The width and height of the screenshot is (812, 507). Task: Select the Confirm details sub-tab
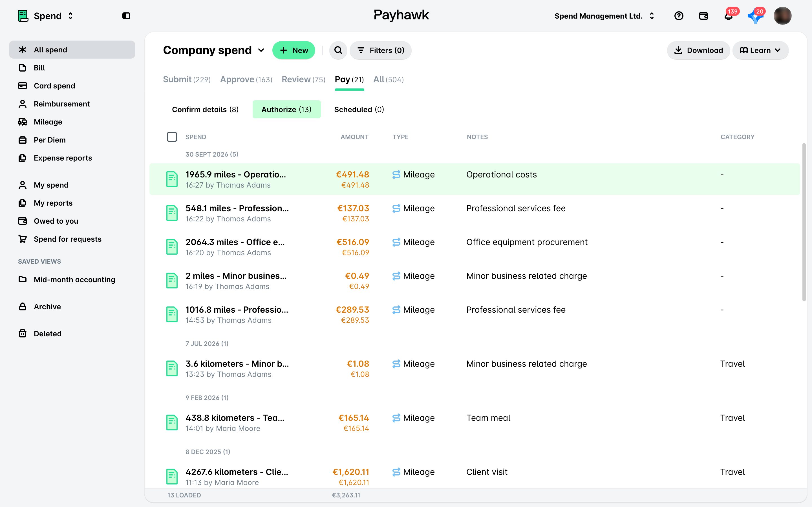[205, 110]
